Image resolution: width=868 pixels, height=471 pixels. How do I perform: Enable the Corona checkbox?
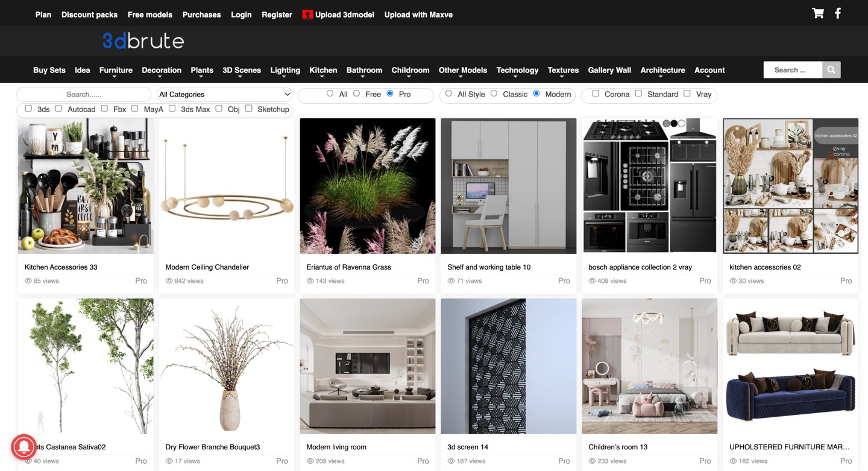point(596,93)
